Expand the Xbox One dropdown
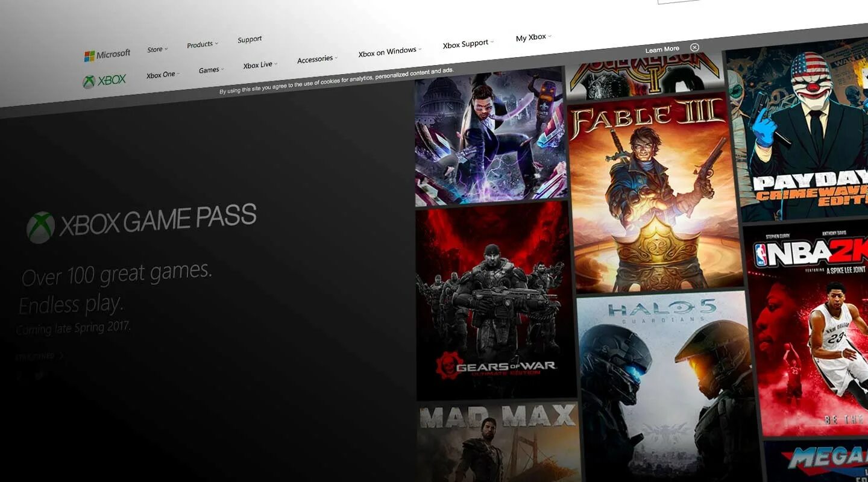 [163, 75]
